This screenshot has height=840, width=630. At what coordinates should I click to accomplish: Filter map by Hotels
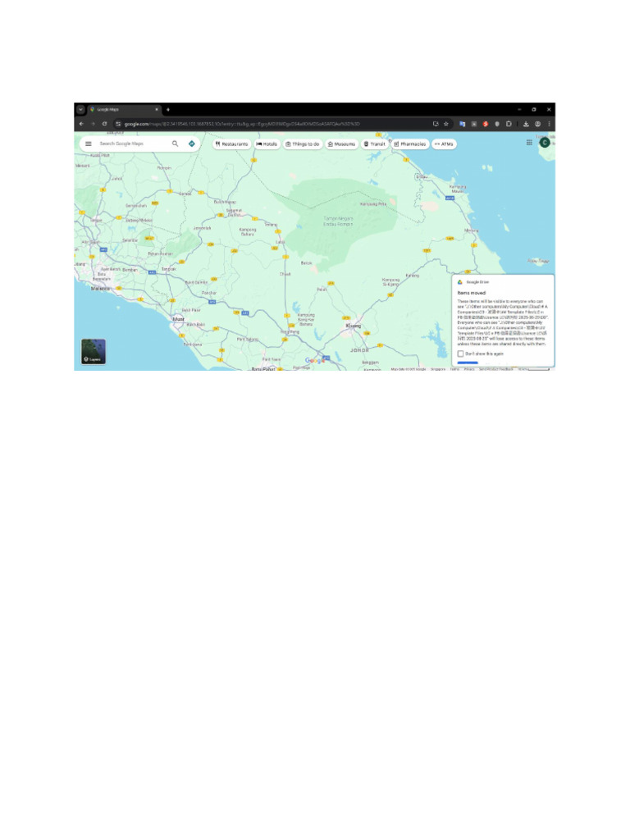[x=267, y=144]
